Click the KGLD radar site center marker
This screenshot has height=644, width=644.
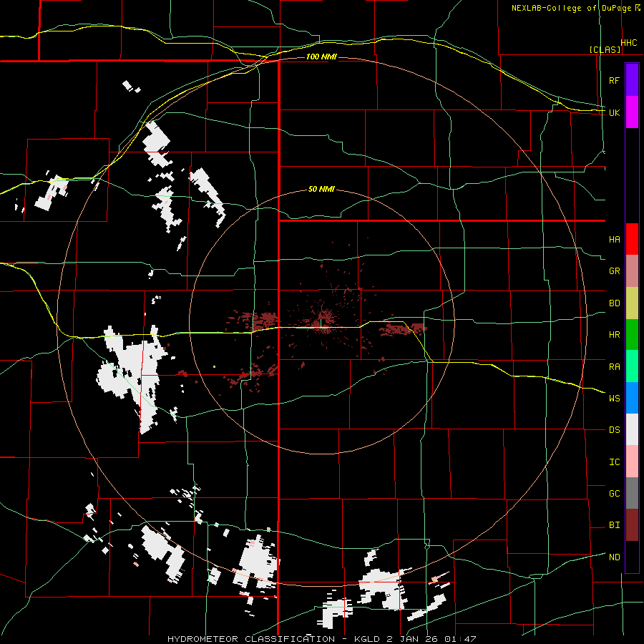(321, 323)
